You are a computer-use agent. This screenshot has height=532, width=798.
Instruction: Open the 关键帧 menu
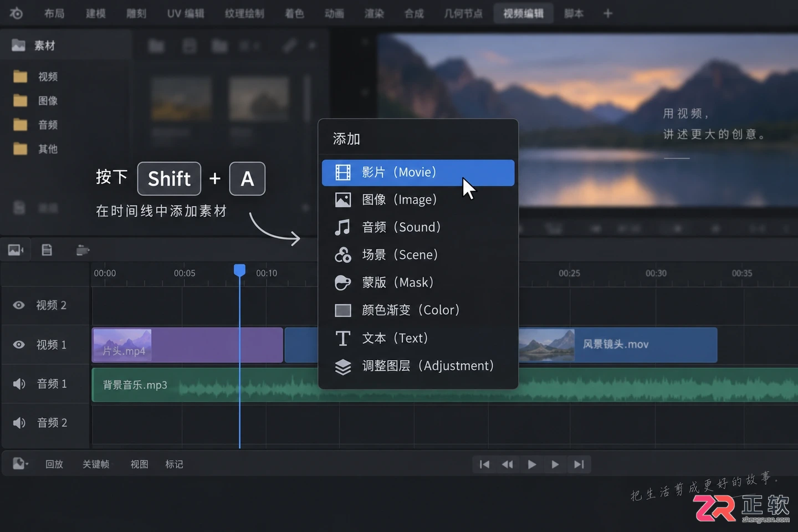(x=96, y=464)
